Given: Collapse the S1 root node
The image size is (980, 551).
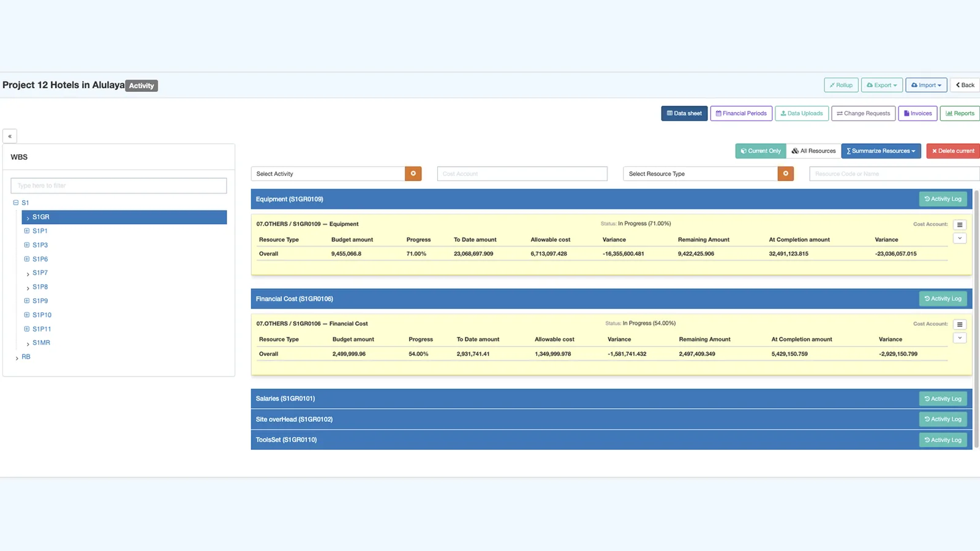Looking at the screenshot, I should pyautogui.click(x=16, y=203).
